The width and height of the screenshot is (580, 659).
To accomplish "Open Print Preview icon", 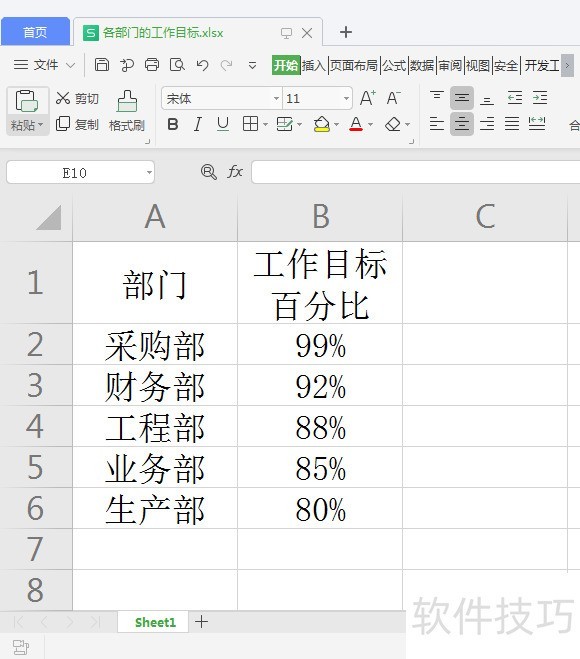I will click(x=177, y=65).
